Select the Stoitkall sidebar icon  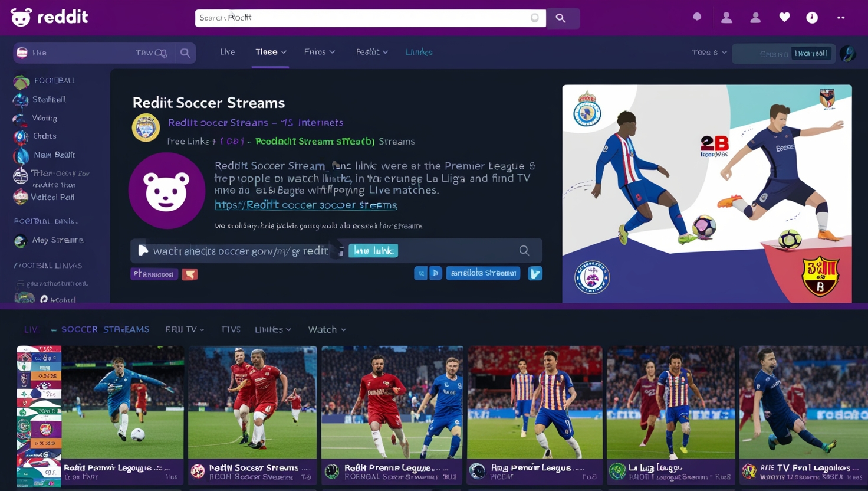21,100
